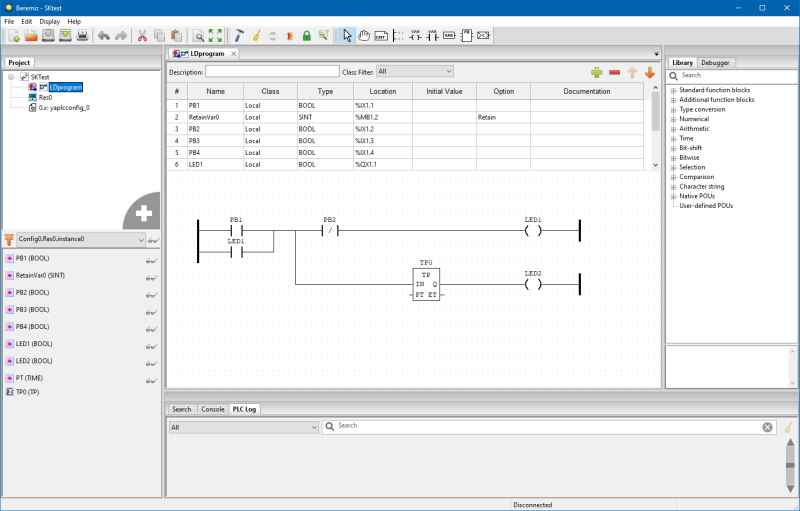The width and height of the screenshot is (800, 511).
Task: Redo the last undone action
Action: point(121,36)
